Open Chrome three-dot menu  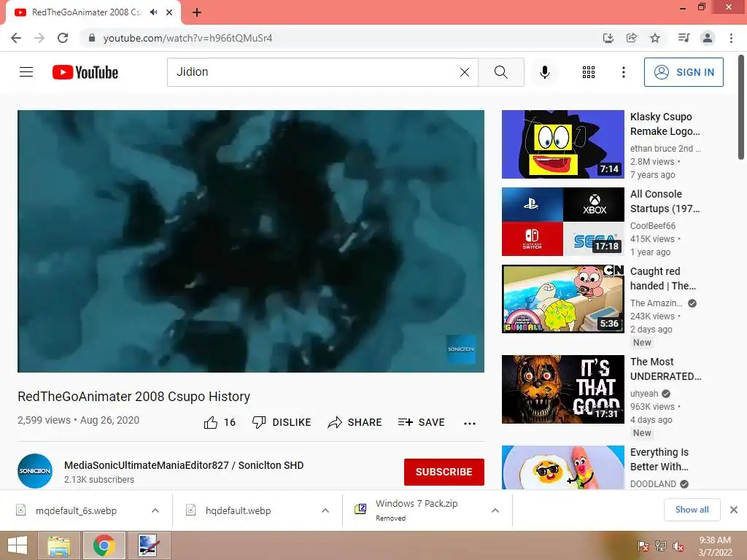click(x=731, y=38)
